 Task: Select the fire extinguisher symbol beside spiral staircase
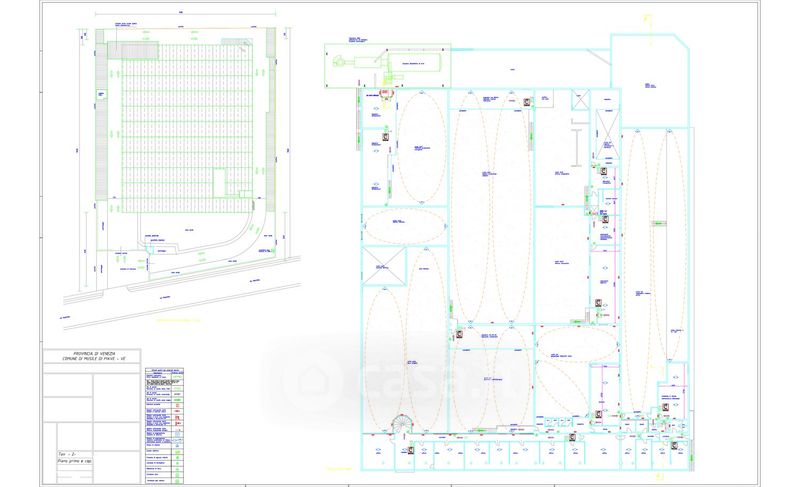(409, 450)
